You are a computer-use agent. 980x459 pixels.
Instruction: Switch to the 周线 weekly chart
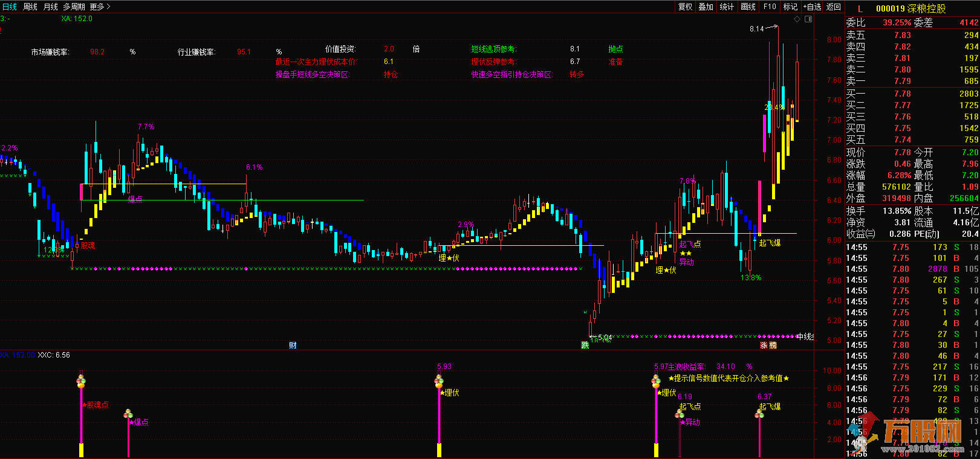pyautogui.click(x=30, y=7)
